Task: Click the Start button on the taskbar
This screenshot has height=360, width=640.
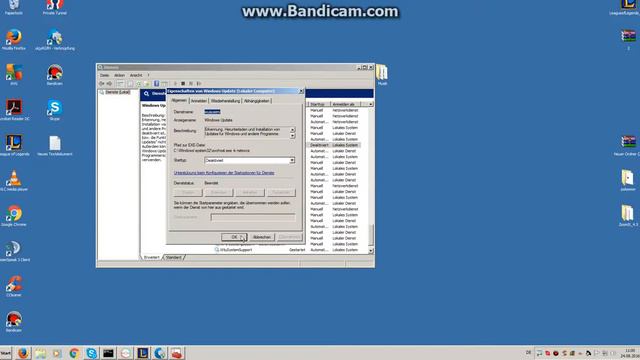Action: click(x=6, y=353)
